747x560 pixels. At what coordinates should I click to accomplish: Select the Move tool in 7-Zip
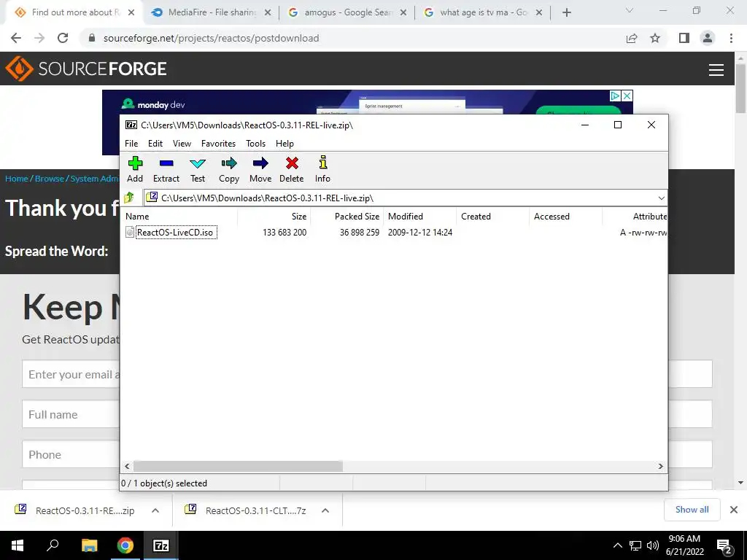[x=260, y=169]
